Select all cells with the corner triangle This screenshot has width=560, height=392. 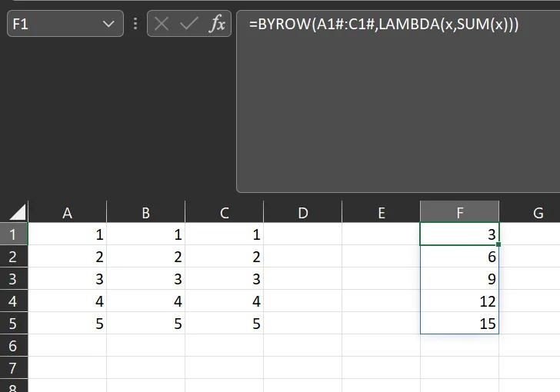pos(17,212)
